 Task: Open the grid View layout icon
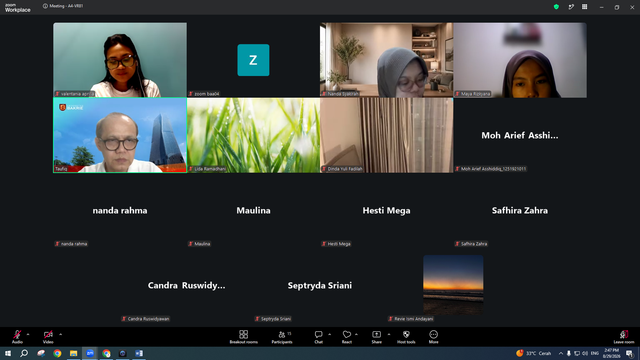(x=584, y=7)
